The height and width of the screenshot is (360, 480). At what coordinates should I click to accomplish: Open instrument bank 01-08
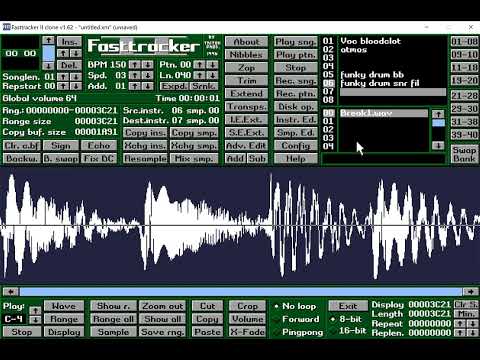coord(465,41)
